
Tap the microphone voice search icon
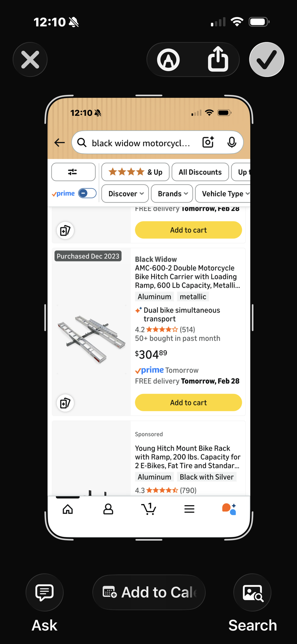232,143
